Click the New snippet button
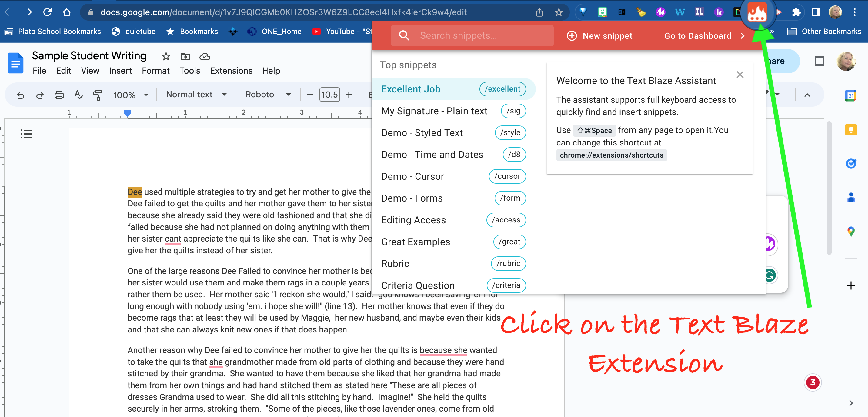The width and height of the screenshot is (868, 417). (x=600, y=36)
